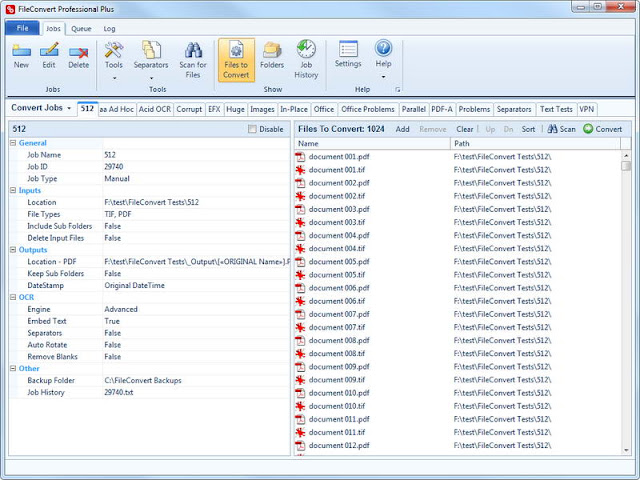Open the Tools hammer-and-wrench icon
The width and height of the screenshot is (640, 480).
point(113,50)
